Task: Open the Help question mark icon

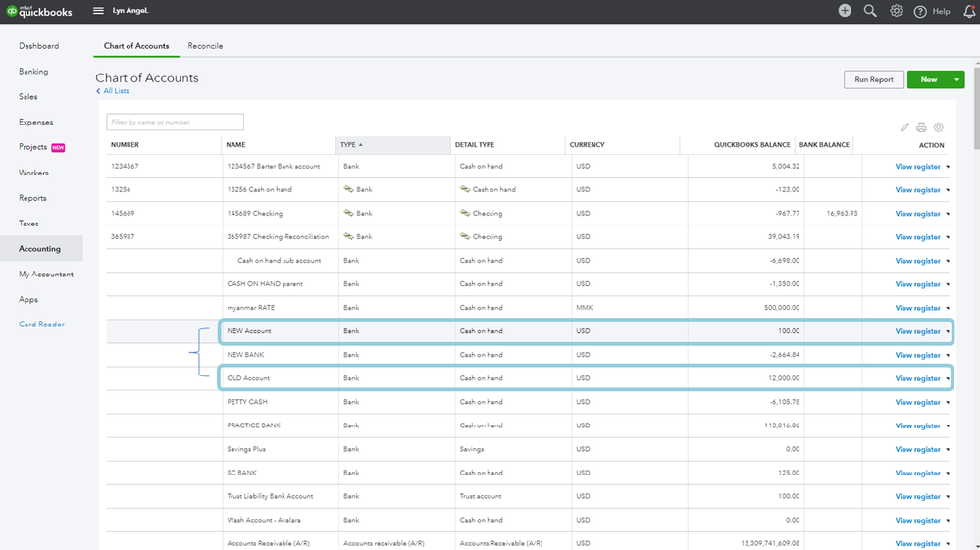Action: [x=920, y=11]
